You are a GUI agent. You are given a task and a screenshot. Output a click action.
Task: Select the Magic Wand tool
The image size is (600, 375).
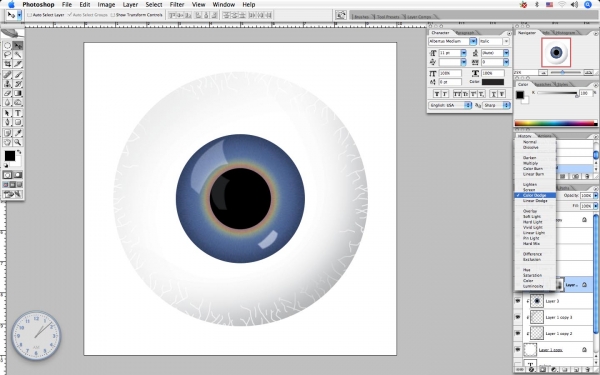point(18,55)
